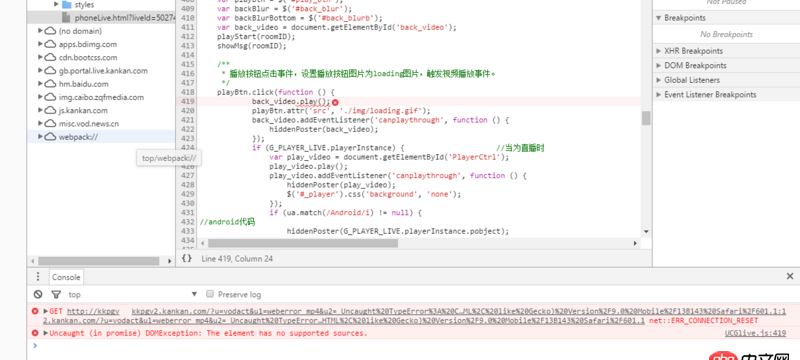Click the file tree scroll-right arrow

point(169,261)
